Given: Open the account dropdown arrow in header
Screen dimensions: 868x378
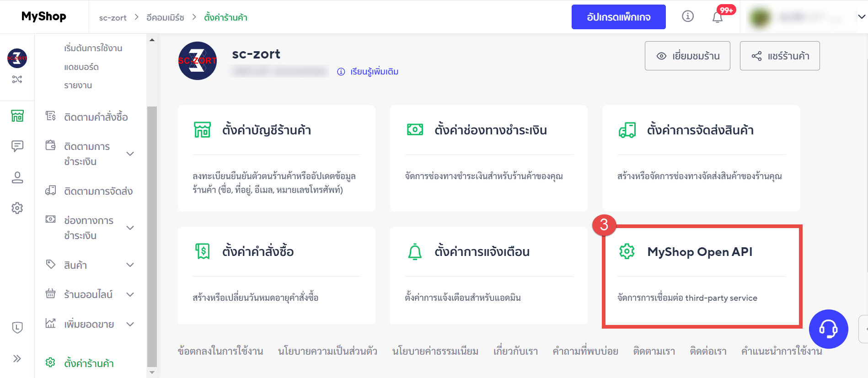Looking at the screenshot, I should (862, 17).
